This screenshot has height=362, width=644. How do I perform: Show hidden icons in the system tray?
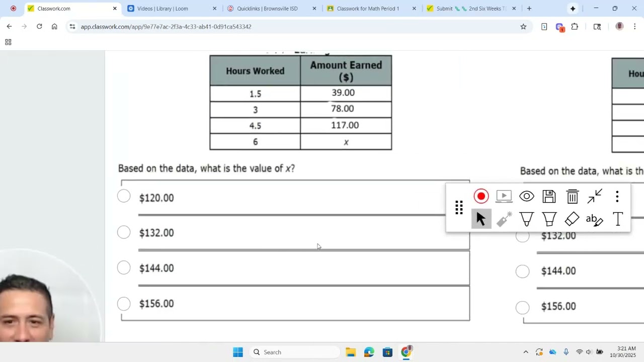click(x=526, y=352)
